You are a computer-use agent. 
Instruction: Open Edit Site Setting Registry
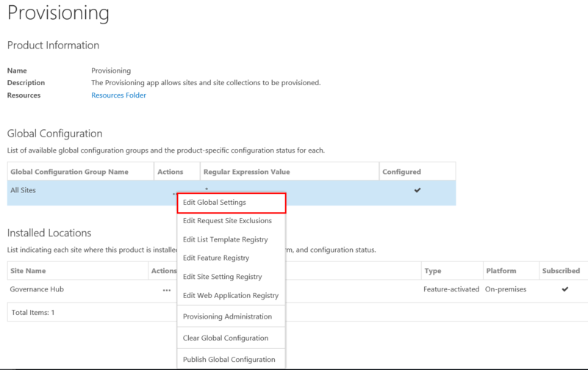pyautogui.click(x=222, y=277)
